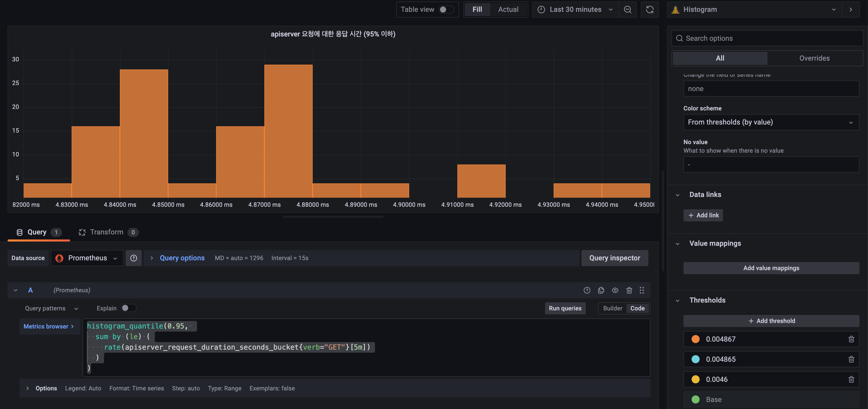Switch to the Overrides tab
Viewport: 868px width, 409px height.
[814, 58]
